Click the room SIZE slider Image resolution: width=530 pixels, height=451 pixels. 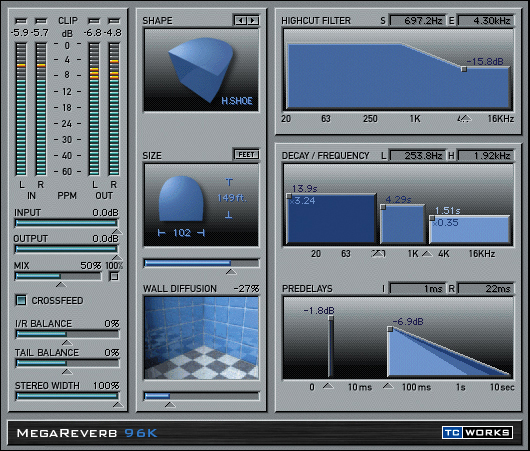(201, 263)
